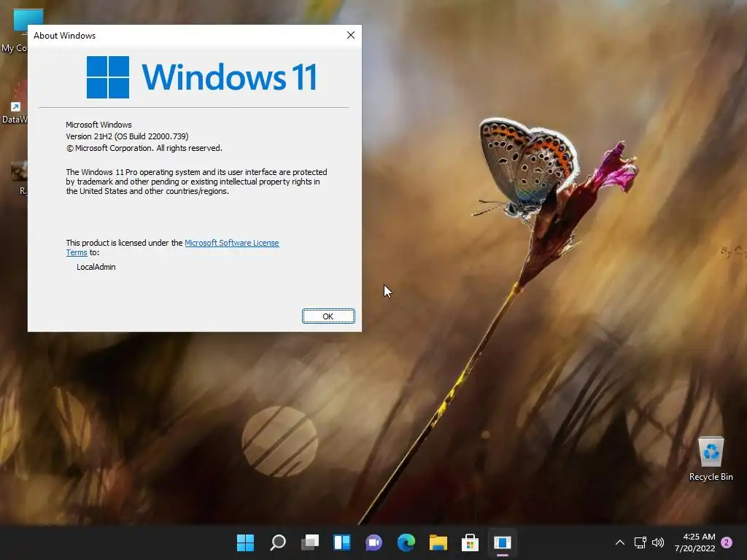
Task: Click the Windows 11 logo banner
Action: (201, 77)
